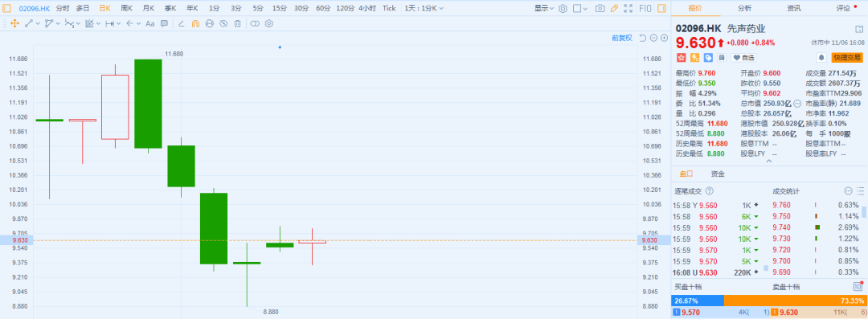Select the magnet snap drawing tool
The width and height of the screenshot is (868, 319).
point(195,23)
